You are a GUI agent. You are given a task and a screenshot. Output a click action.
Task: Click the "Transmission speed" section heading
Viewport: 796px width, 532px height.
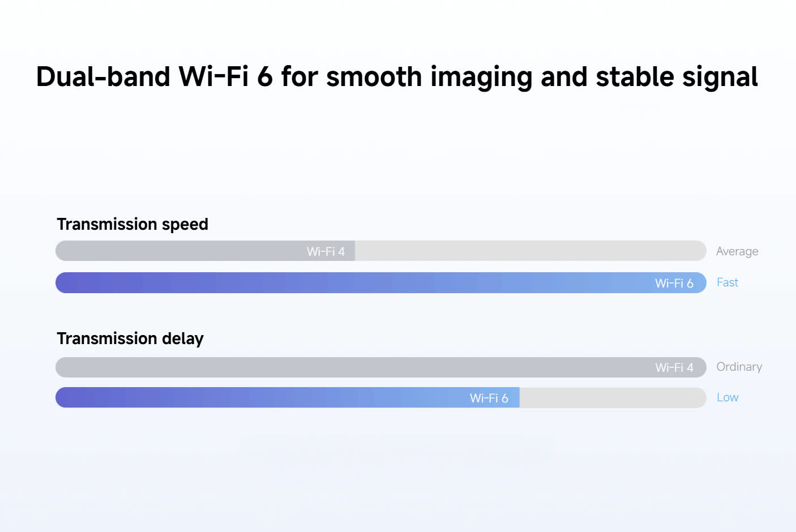132,224
